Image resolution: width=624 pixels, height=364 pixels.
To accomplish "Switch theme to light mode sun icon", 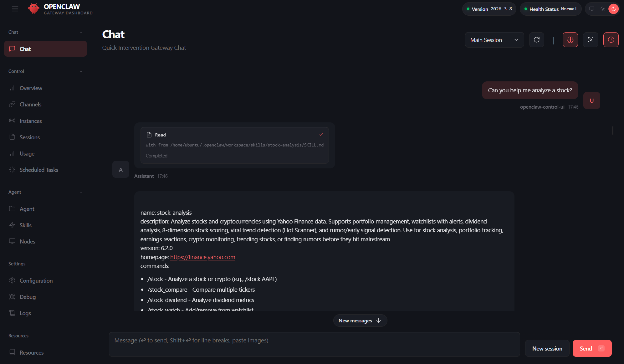I will point(603,9).
